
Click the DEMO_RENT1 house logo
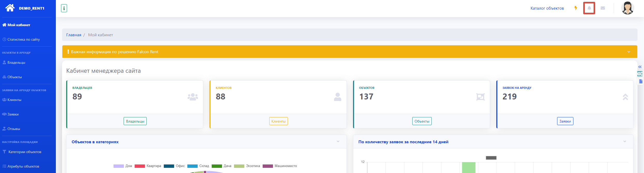click(10, 8)
